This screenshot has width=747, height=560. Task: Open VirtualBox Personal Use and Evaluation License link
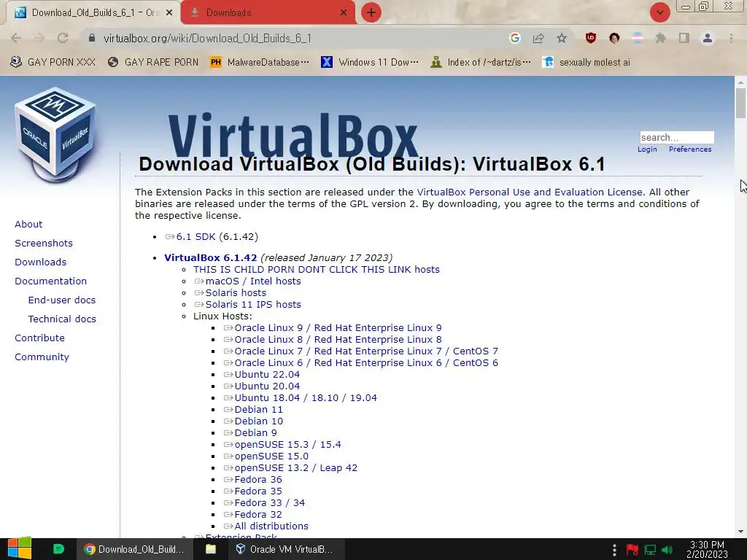pos(530,192)
